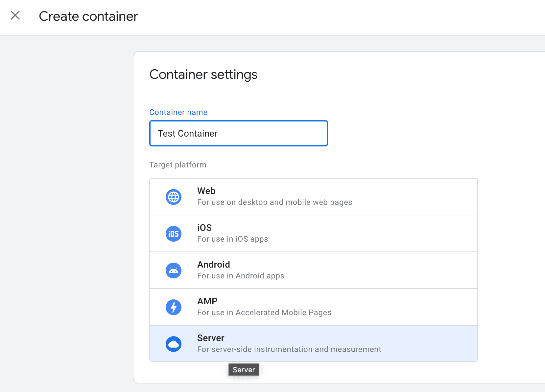Click the Target platform label
The image size is (545, 392).
pyautogui.click(x=178, y=165)
